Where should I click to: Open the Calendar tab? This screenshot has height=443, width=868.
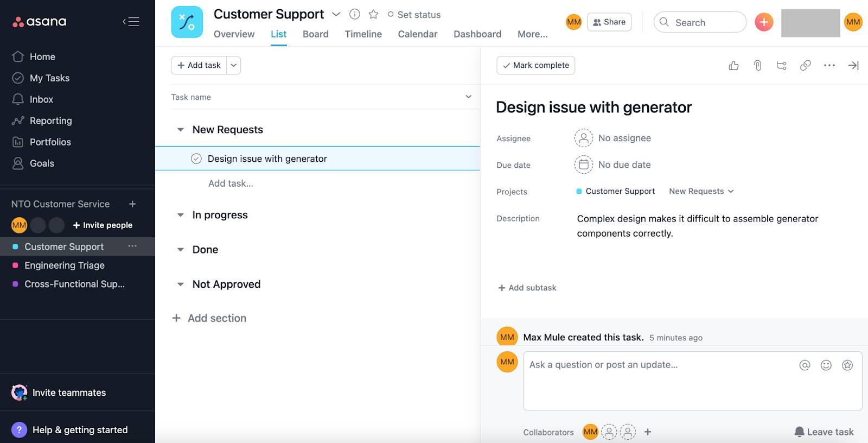(x=418, y=34)
